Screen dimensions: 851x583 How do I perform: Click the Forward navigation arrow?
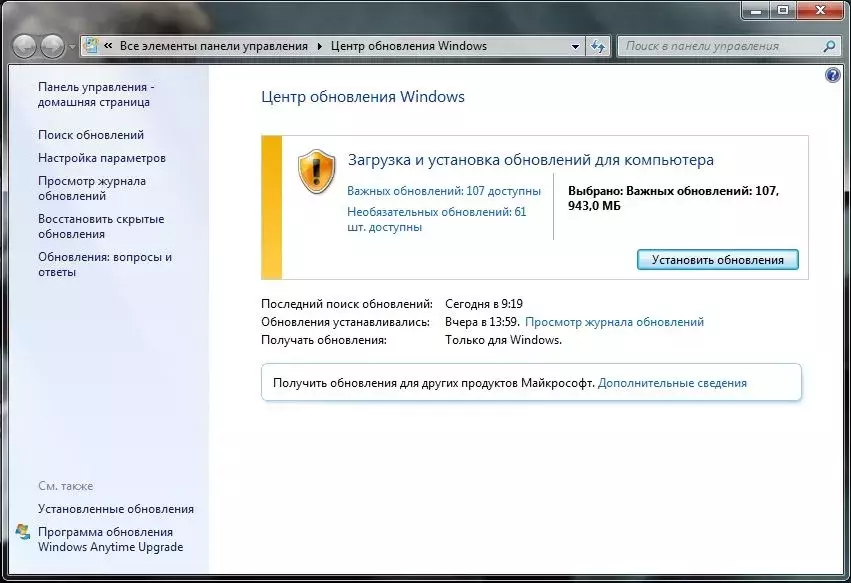pyautogui.click(x=53, y=47)
